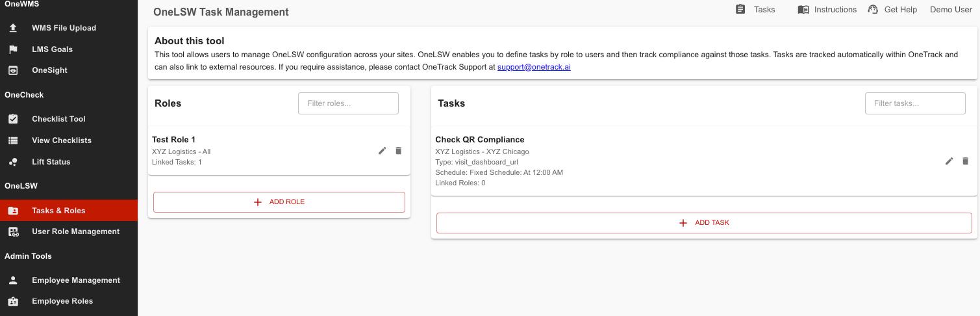This screenshot has height=316, width=980.
Task: Click the support@onetrack.ai email link
Action: point(534,67)
